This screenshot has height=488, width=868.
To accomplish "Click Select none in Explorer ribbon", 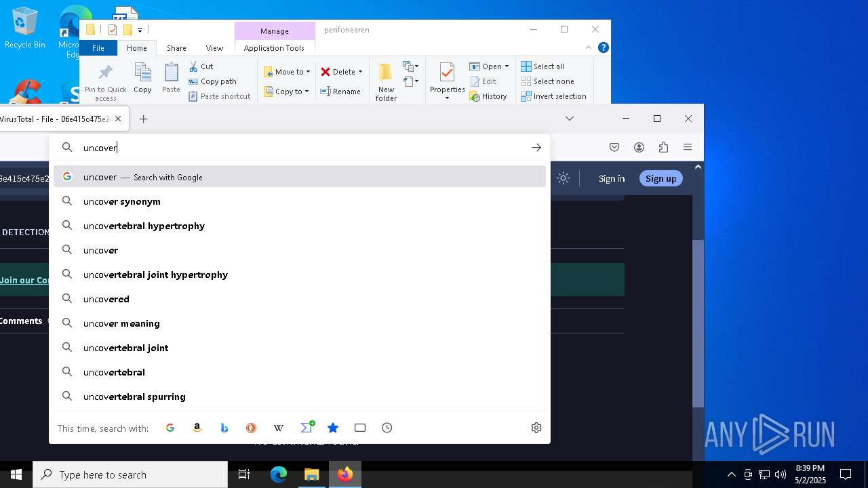I will [547, 81].
